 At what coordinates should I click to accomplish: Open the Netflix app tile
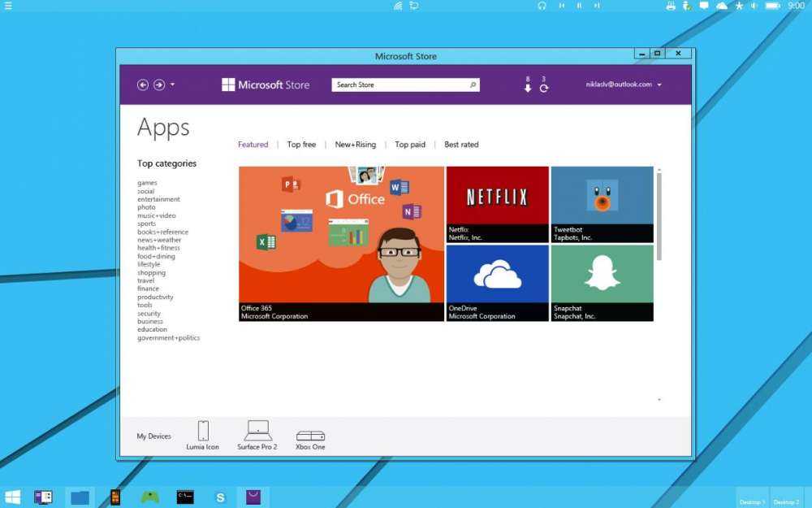[497, 204]
